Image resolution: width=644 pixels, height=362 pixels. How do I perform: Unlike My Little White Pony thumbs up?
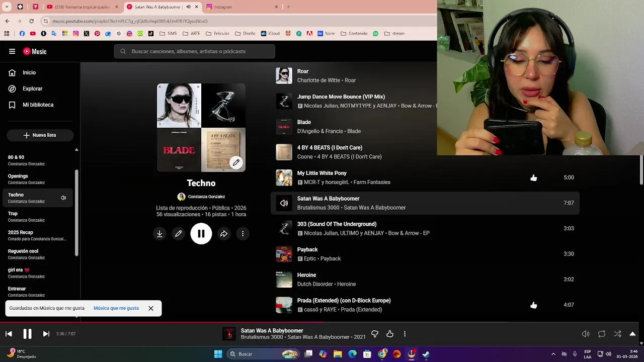coord(534,177)
